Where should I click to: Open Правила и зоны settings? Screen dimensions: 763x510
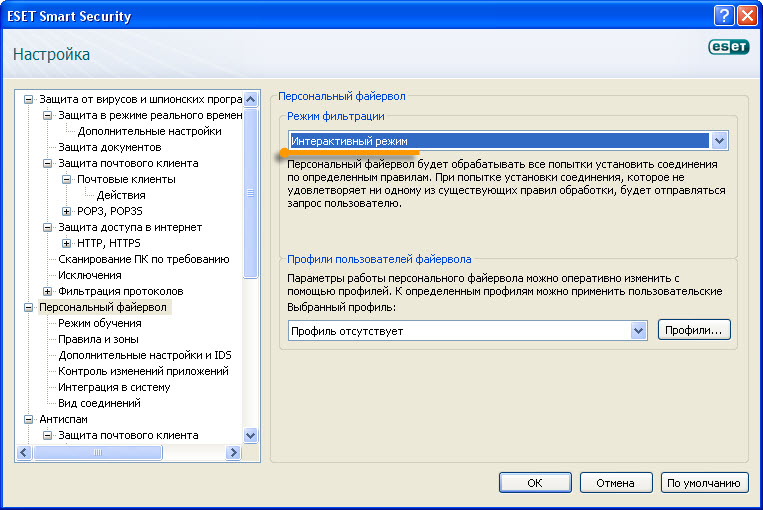pos(98,339)
